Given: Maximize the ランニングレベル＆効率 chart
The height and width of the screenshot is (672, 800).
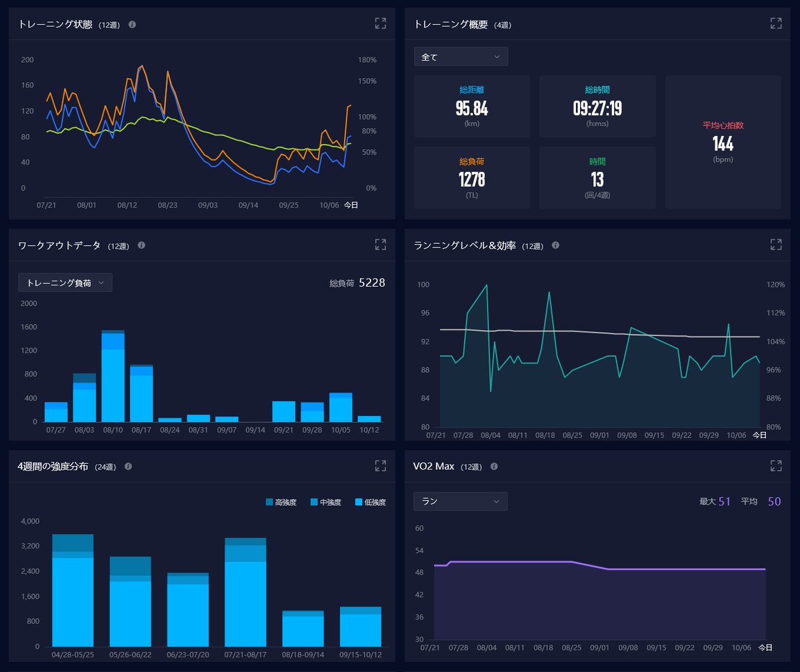Looking at the screenshot, I should 776,245.
